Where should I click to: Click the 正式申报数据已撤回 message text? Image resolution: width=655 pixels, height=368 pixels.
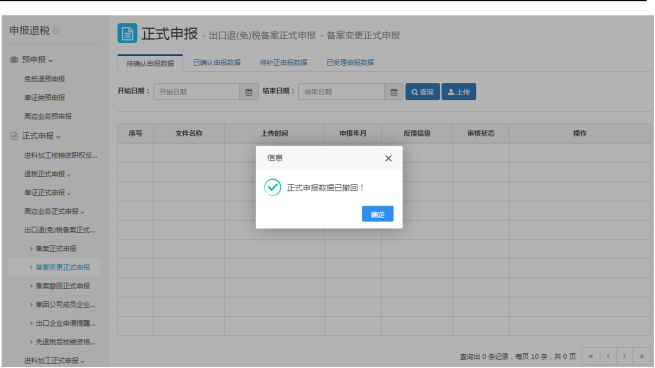coord(325,188)
